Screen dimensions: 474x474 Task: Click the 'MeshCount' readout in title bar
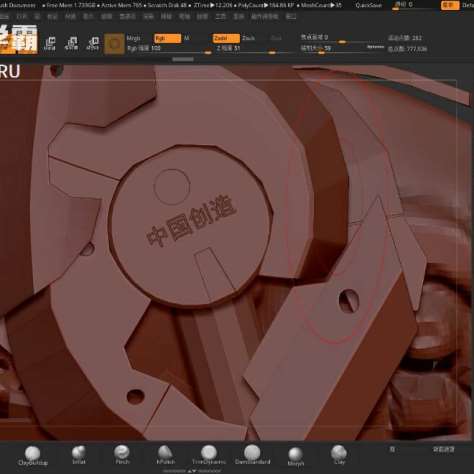(x=321, y=5)
